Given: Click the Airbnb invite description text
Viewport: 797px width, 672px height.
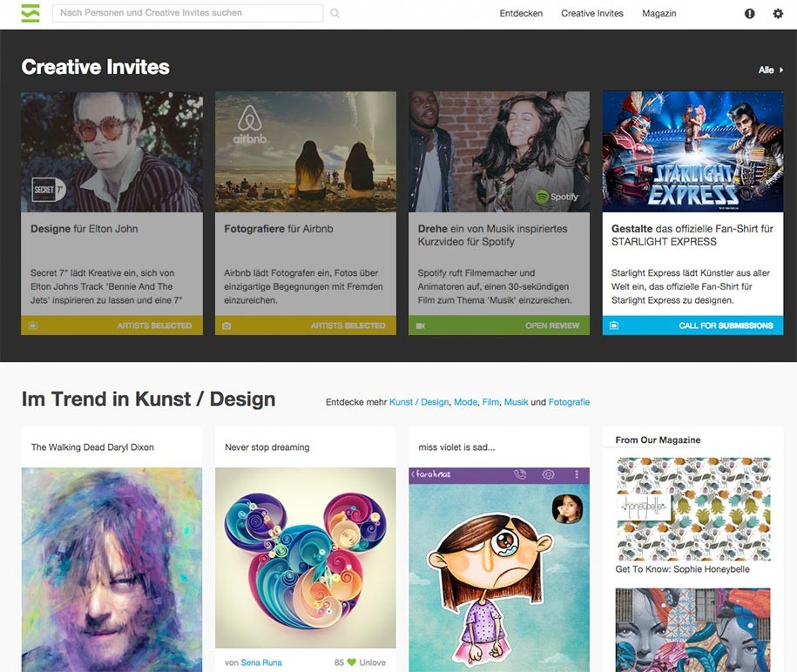Looking at the screenshot, I should [303, 286].
